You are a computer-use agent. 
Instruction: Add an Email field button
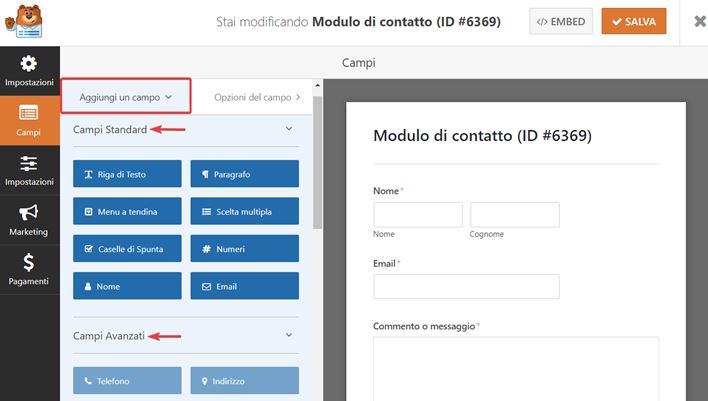coord(244,286)
